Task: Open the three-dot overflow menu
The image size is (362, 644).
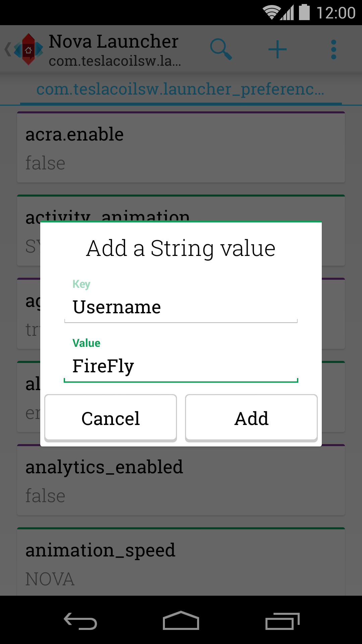Action: point(334,49)
